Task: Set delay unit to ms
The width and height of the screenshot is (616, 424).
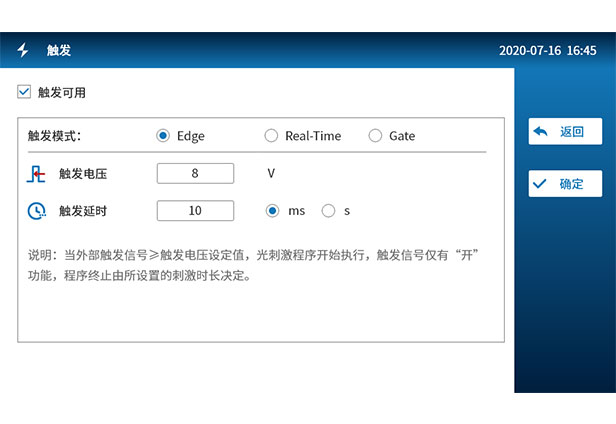Action: coord(271,211)
